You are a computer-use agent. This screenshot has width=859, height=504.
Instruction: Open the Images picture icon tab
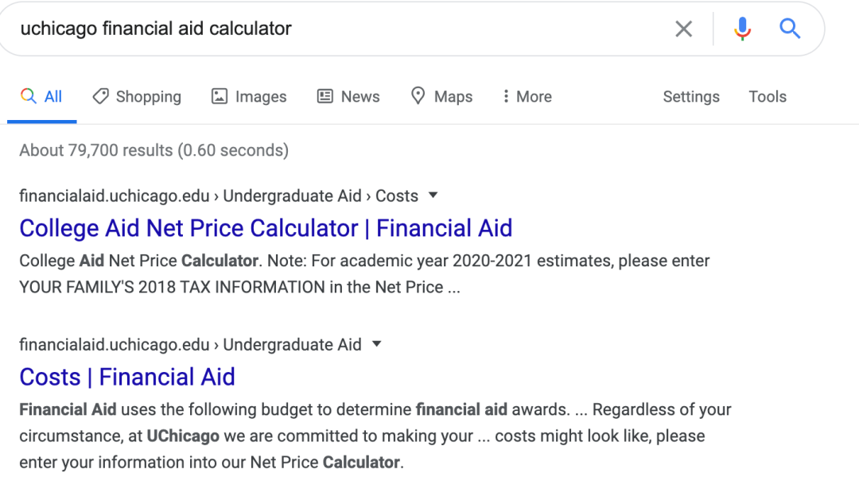coord(220,96)
